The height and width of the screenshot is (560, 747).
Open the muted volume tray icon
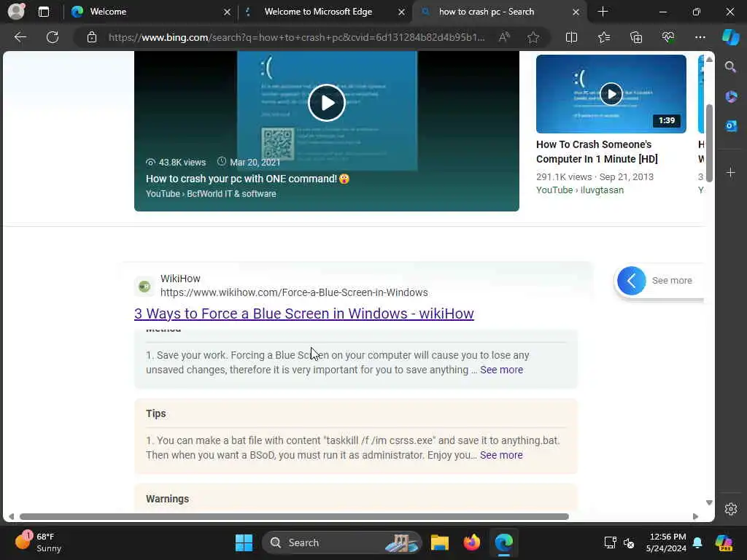coord(629,542)
